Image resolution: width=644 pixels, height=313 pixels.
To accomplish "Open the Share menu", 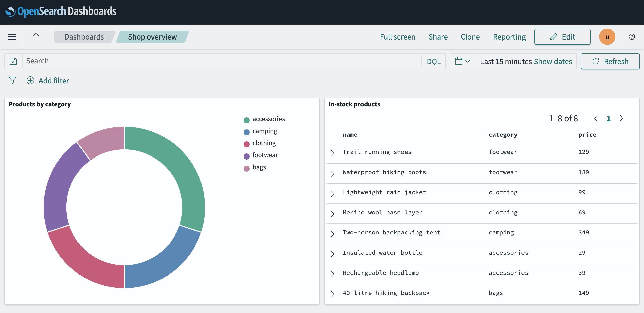I will click(438, 37).
